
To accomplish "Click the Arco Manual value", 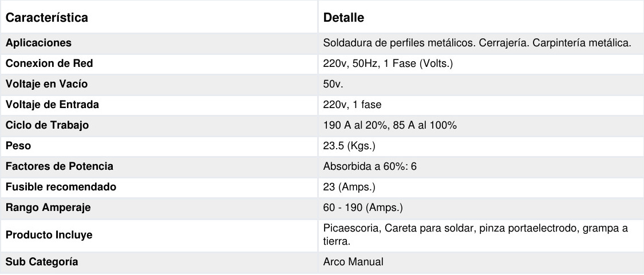I will pyautogui.click(x=353, y=262).
